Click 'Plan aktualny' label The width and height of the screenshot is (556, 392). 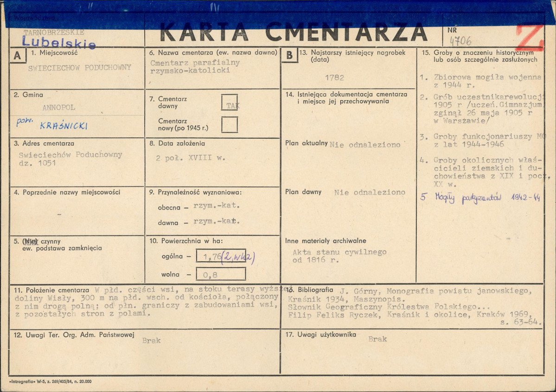307,143
